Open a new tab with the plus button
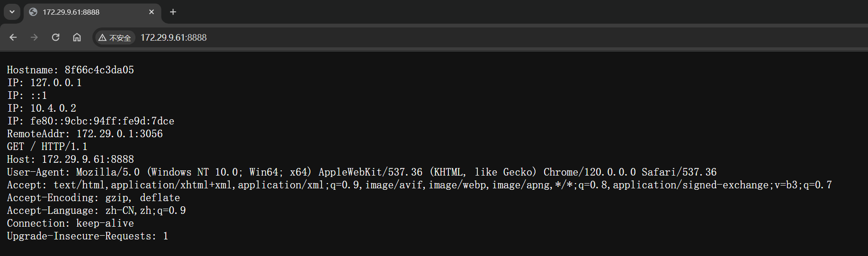Viewport: 868px width, 256px height. [x=173, y=12]
